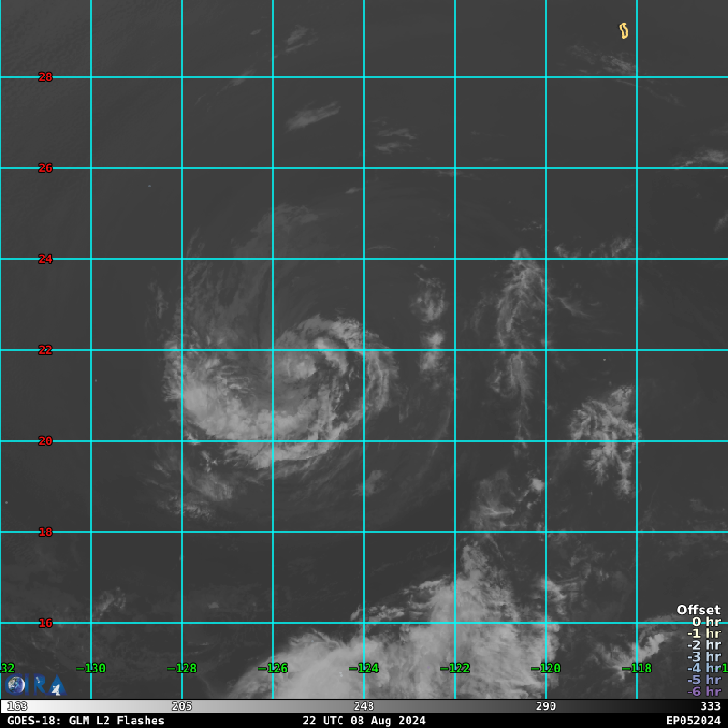728x728 pixels.
Task: Click the longitude label -126
Action: tap(273, 669)
